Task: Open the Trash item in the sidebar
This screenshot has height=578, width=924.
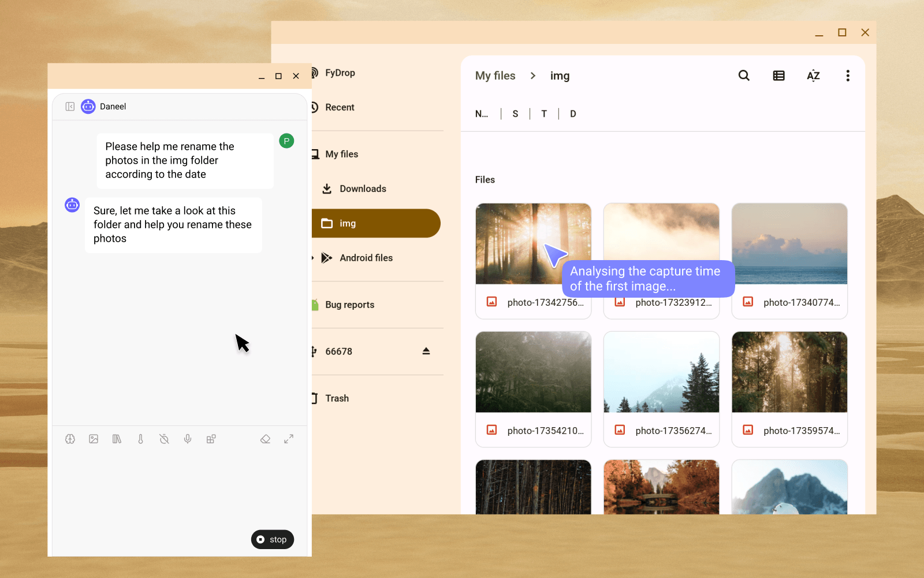Action: tap(337, 398)
